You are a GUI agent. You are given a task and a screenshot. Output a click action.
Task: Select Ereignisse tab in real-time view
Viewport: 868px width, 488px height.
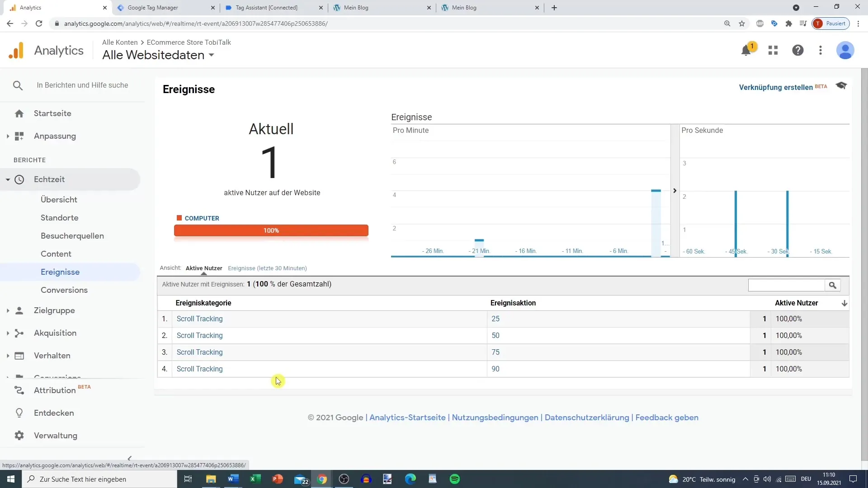(x=60, y=272)
